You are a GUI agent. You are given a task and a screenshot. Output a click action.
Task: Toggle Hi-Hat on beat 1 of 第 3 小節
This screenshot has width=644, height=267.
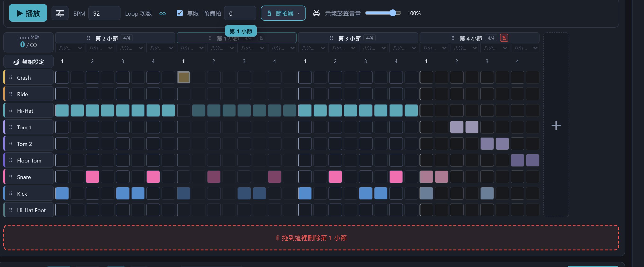[x=305, y=110]
